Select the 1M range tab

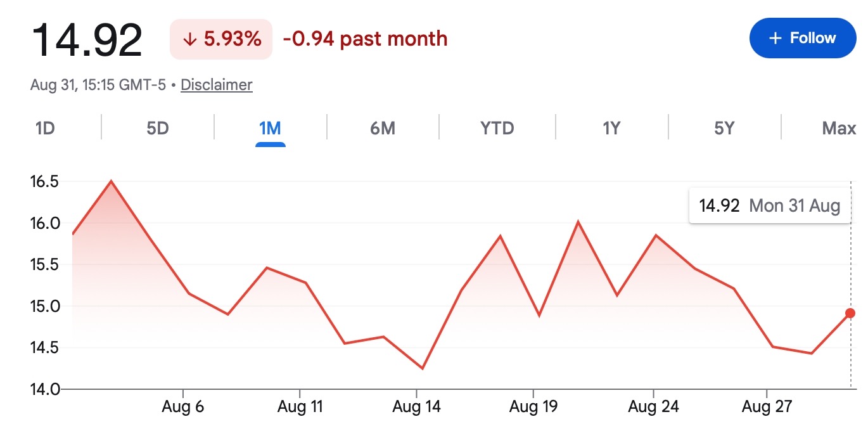click(x=270, y=129)
